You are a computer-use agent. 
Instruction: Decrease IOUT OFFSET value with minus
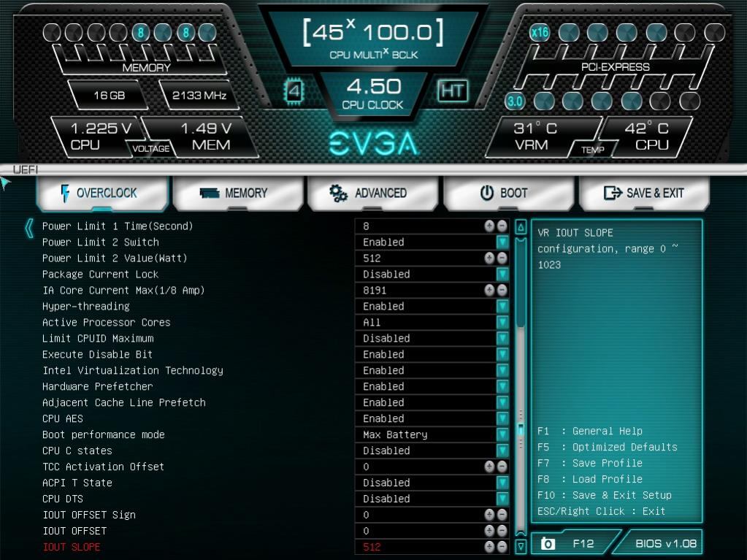click(x=502, y=531)
